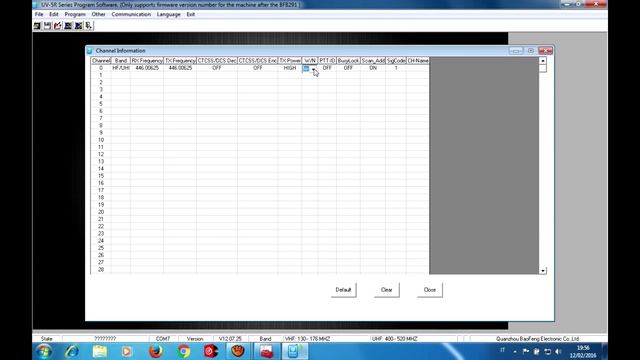Open the Communication menu
This screenshot has width=640, height=360.
131,14
